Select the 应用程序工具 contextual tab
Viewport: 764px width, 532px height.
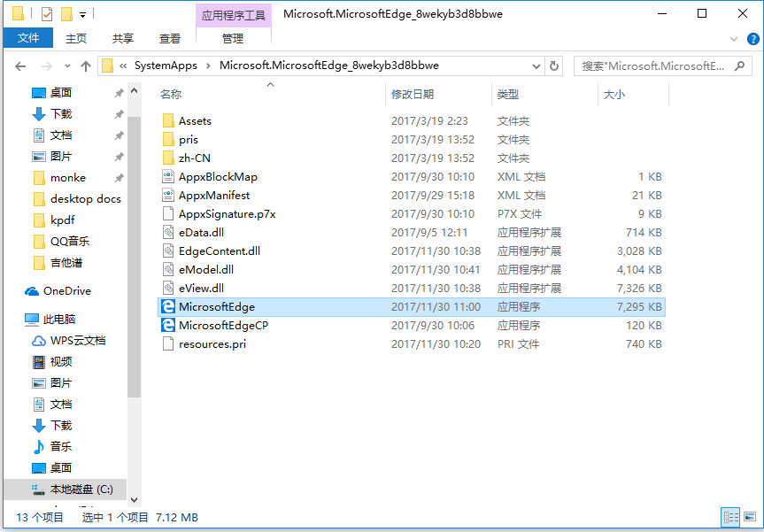(x=234, y=16)
